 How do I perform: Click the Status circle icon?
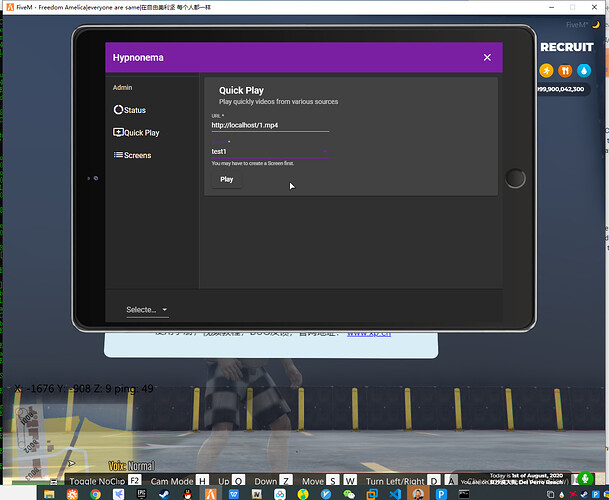pyautogui.click(x=118, y=110)
